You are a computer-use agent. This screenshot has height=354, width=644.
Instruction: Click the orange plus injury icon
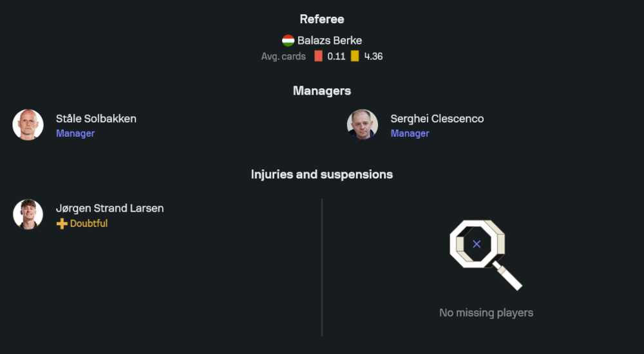point(62,224)
